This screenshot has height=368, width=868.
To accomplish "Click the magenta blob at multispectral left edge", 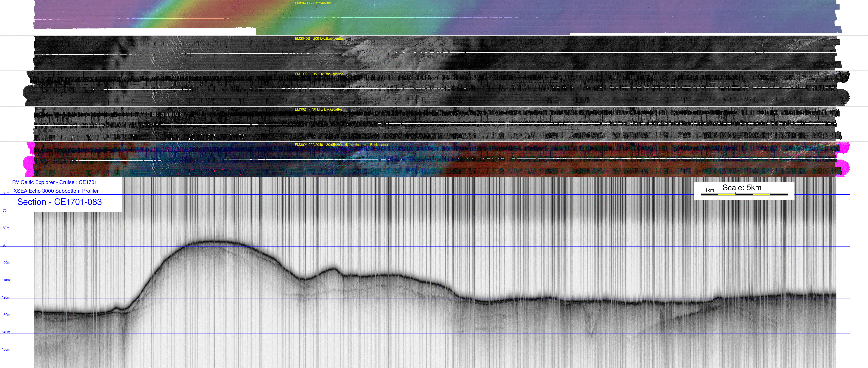I will [x=29, y=164].
